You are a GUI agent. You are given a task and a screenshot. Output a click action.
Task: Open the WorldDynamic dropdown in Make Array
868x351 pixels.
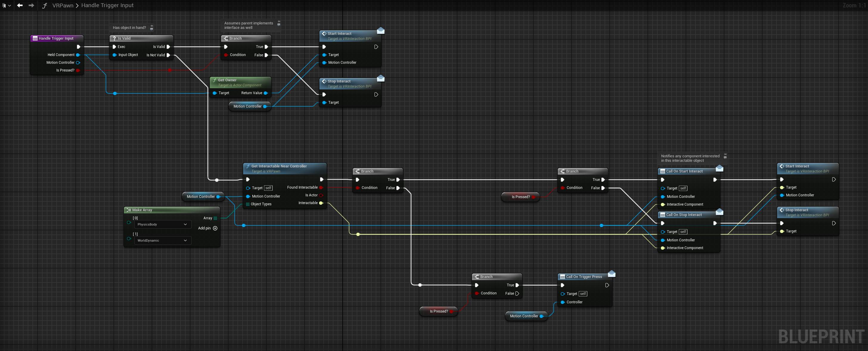[162, 240]
